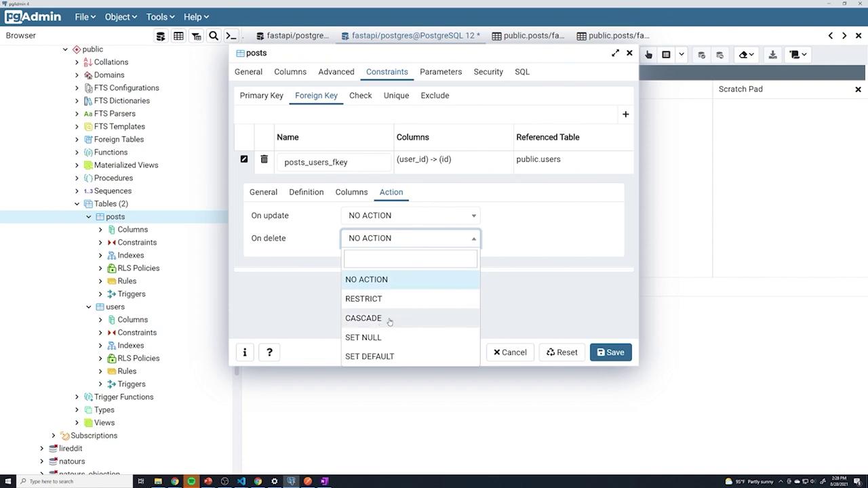The width and height of the screenshot is (868, 488).
Task: Open the Clear eraser dropdown
Action: click(747, 55)
